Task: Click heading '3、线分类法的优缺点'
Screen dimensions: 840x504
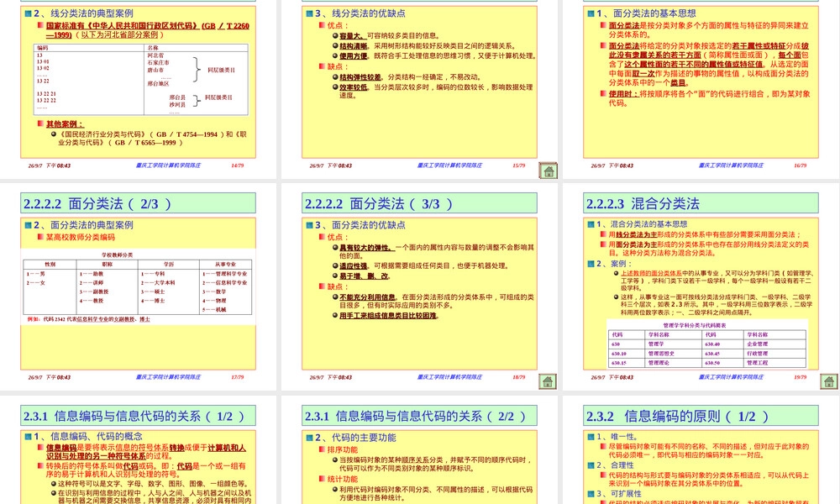Action: [360, 13]
